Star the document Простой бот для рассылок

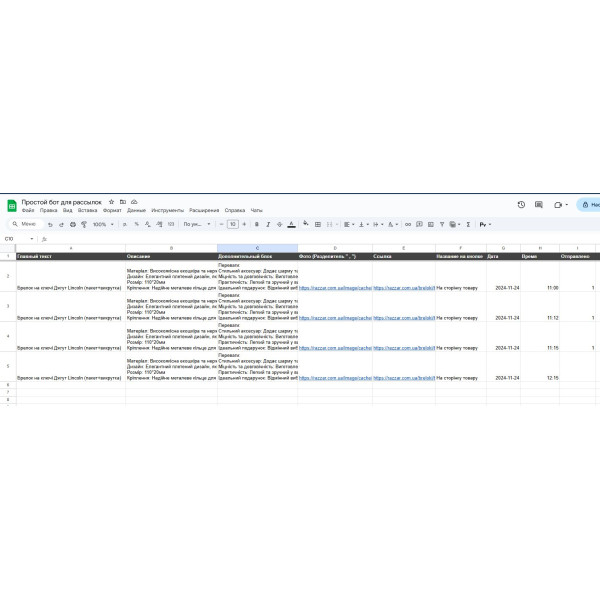111,202
